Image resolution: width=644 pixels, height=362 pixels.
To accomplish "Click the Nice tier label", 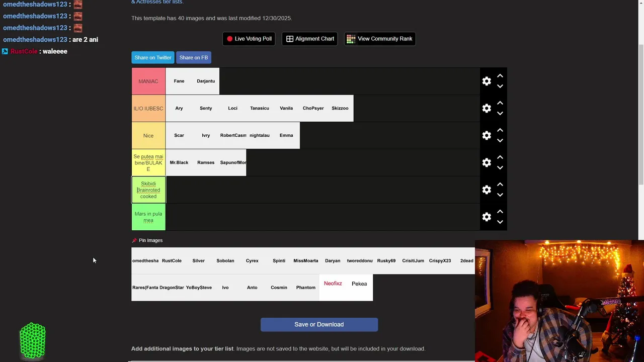I will [148, 135].
